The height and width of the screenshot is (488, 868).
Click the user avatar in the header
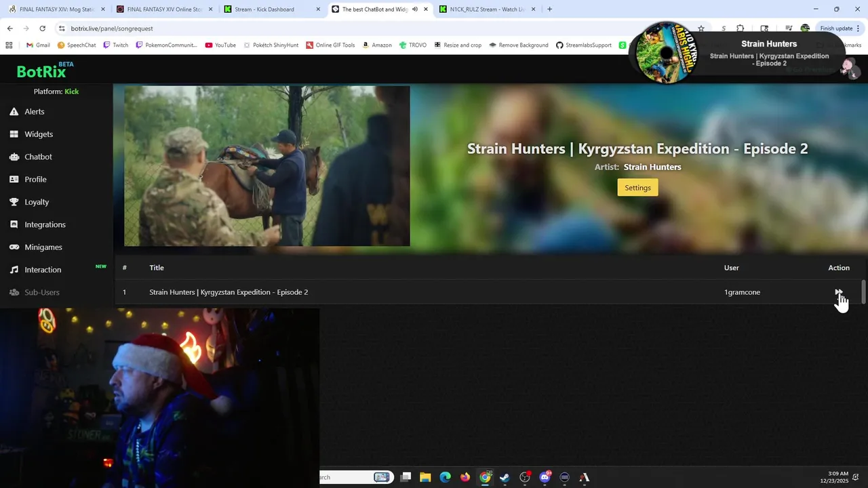coord(848,66)
